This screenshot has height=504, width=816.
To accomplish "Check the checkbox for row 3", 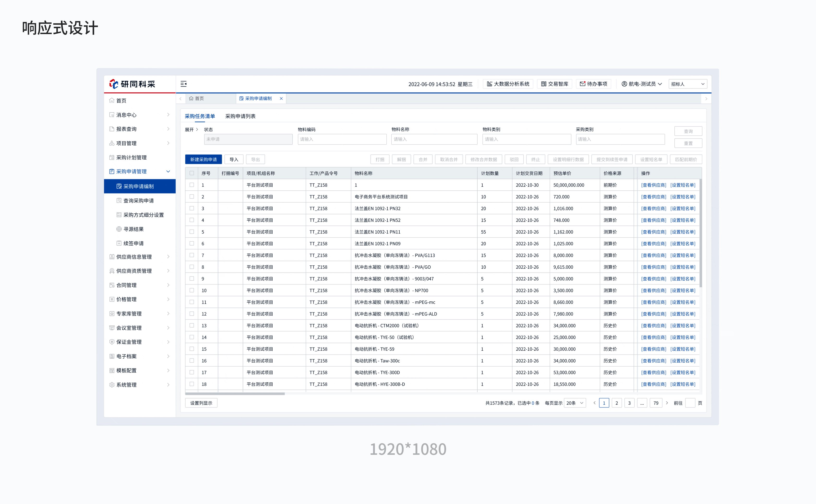I will (192, 208).
